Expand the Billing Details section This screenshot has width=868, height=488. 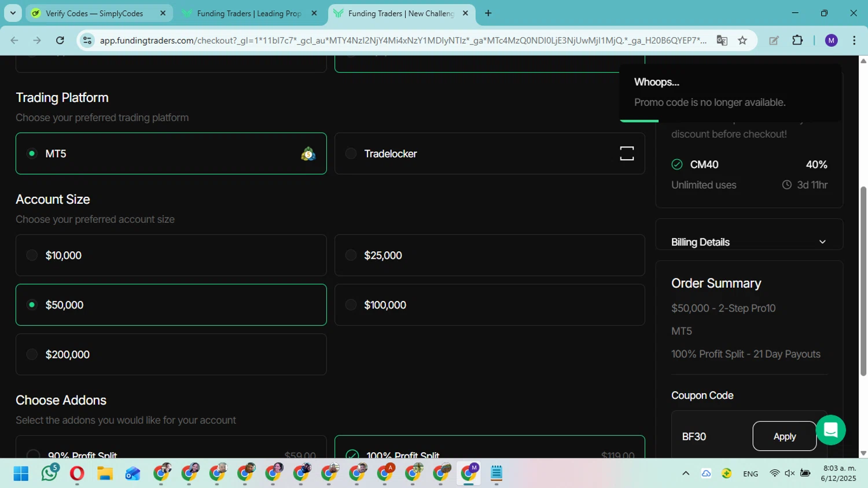749,242
